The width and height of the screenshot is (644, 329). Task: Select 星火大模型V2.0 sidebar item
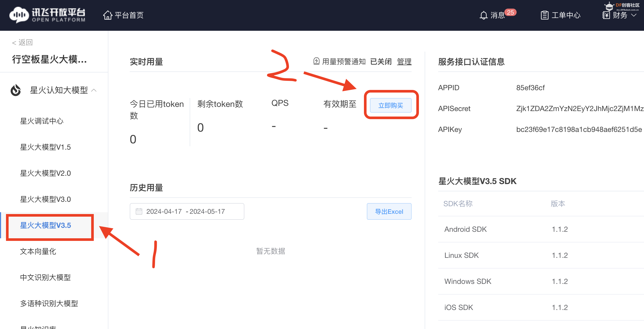[x=45, y=173]
